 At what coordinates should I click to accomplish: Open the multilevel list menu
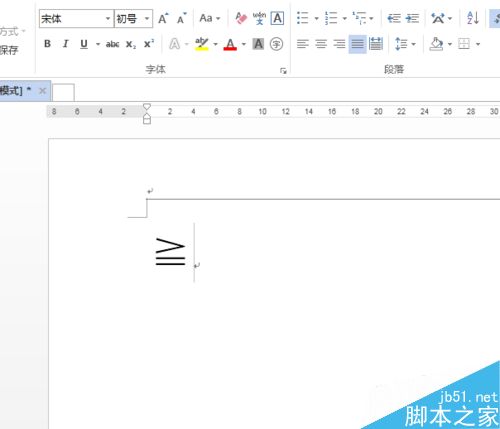pos(363,18)
